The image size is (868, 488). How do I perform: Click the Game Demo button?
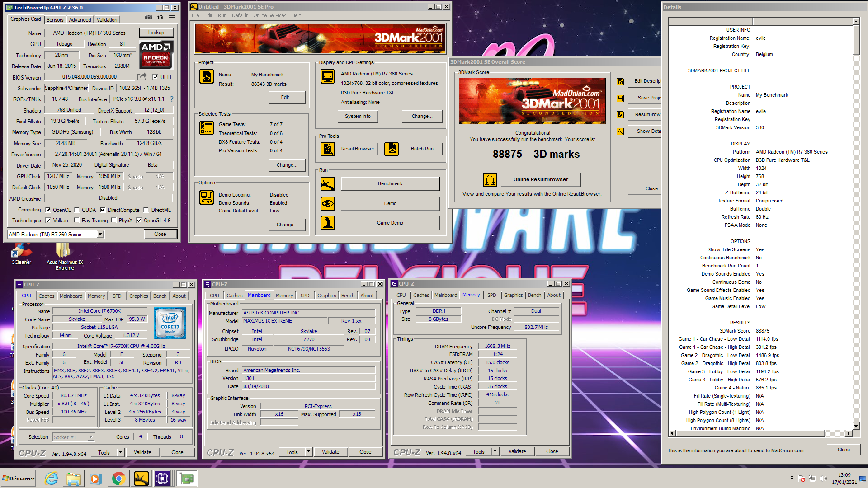(390, 223)
